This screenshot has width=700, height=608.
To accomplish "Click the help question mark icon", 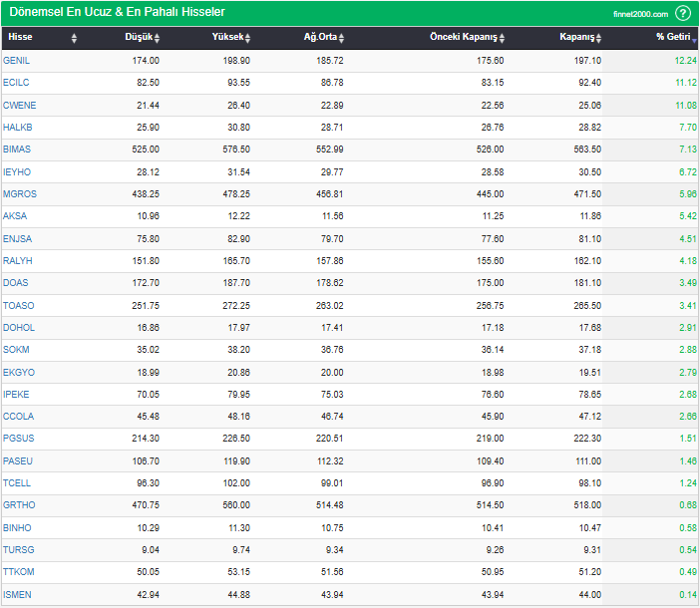I will click(683, 13).
